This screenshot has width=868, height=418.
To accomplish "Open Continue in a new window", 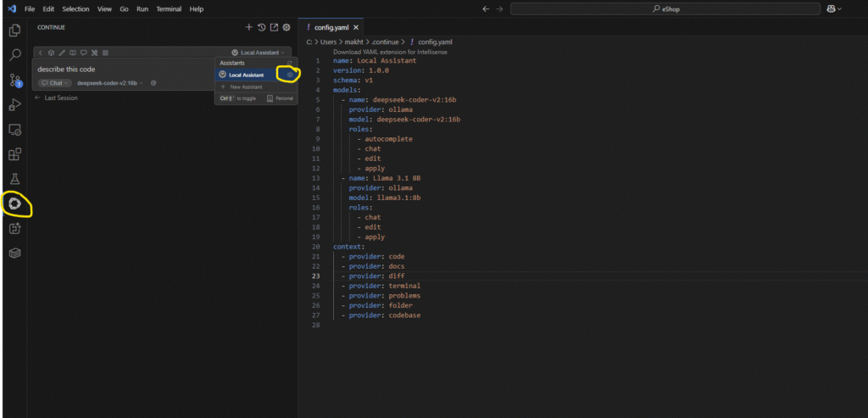I will coord(274,27).
